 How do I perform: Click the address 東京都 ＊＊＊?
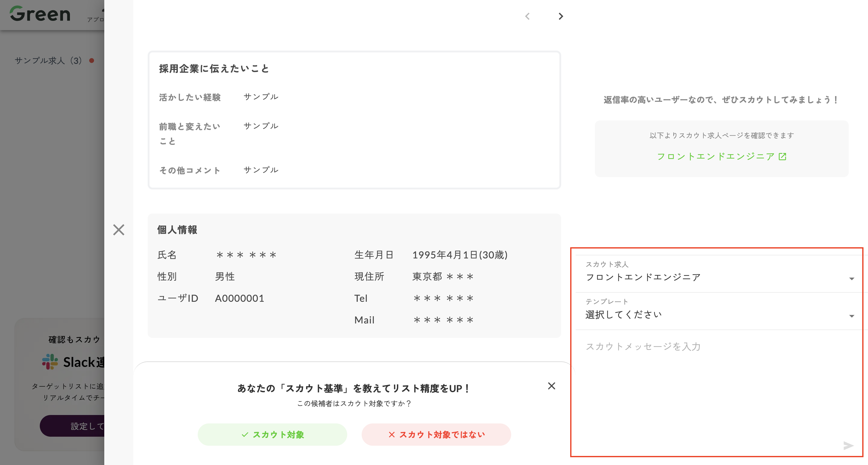coord(443,277)
